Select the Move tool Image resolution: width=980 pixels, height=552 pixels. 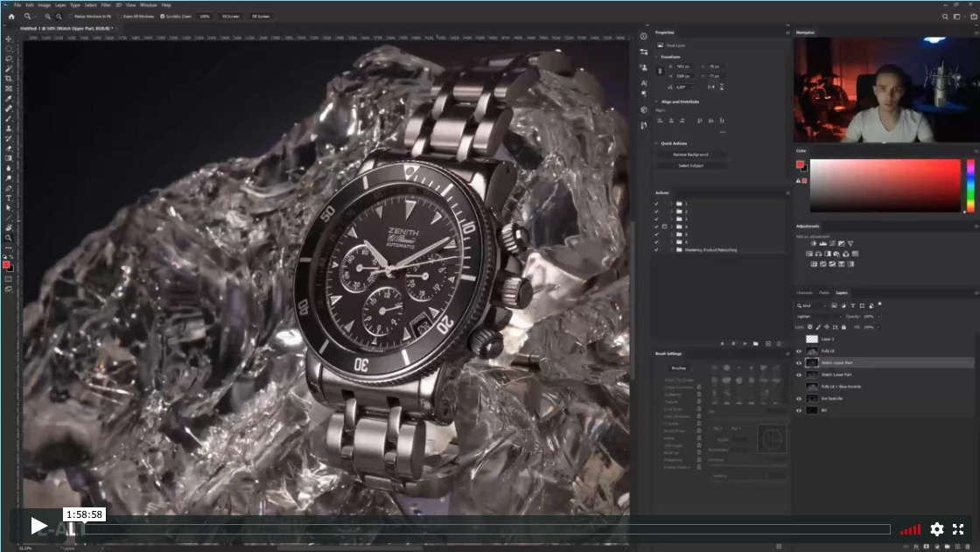tap(9, 38)
